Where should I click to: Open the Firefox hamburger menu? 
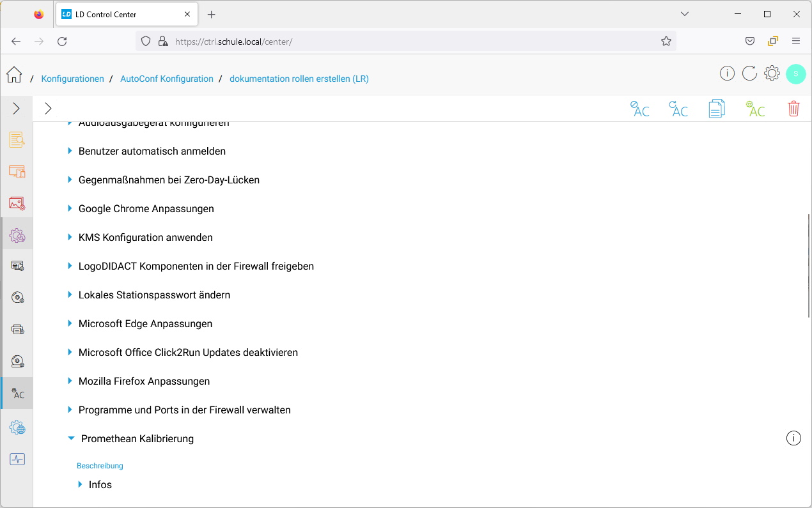(796, 41)
